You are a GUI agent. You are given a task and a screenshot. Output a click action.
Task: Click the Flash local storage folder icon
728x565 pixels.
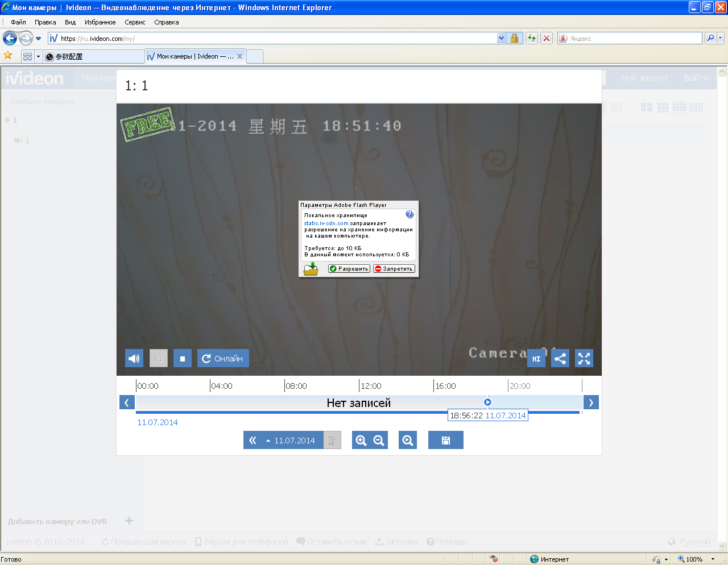(x=311, y=269)
